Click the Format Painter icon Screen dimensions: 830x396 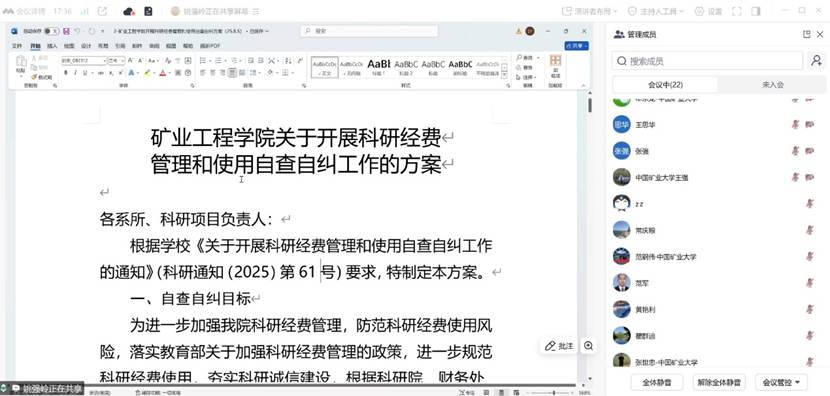pos(43,77)
